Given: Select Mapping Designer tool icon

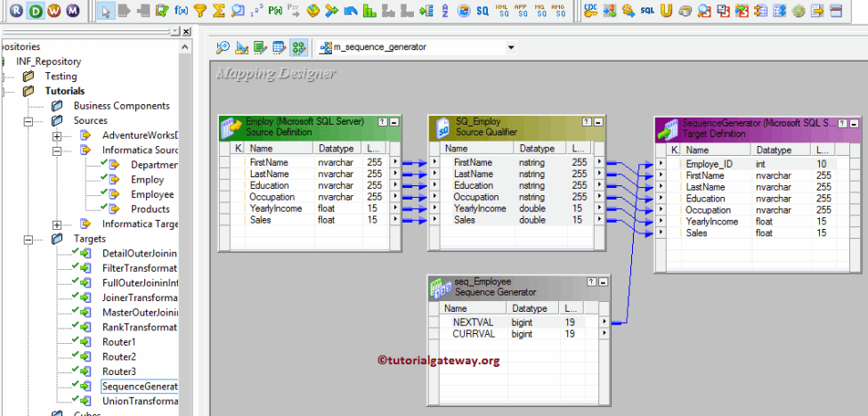Looking at the screenshot, I should [299, 47].
